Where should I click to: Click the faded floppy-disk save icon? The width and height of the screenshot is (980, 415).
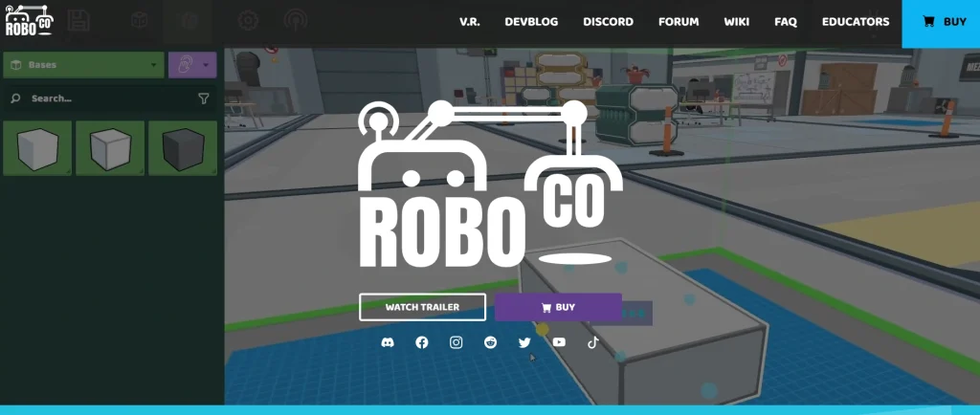[x=78, y=21]
